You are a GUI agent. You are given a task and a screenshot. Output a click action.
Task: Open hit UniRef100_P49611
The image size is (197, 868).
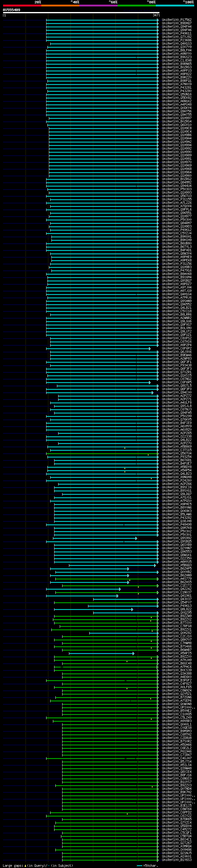[176, 33]
